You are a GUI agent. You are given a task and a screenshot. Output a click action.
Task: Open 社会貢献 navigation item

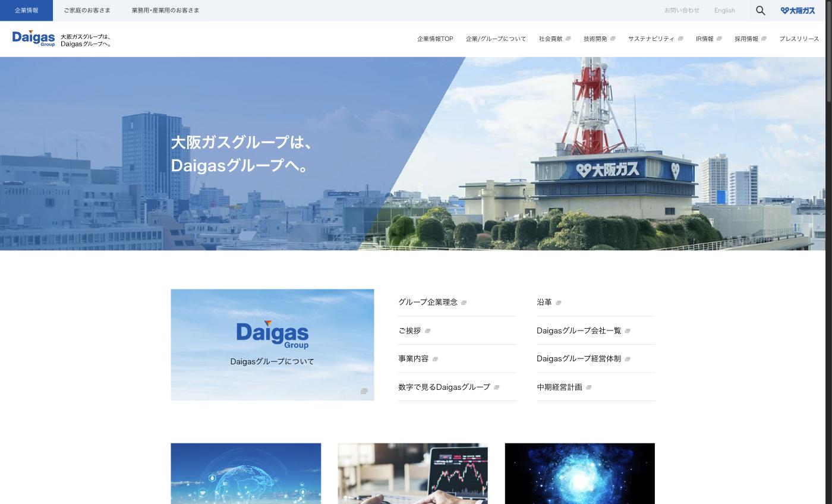tap(550, 39)
